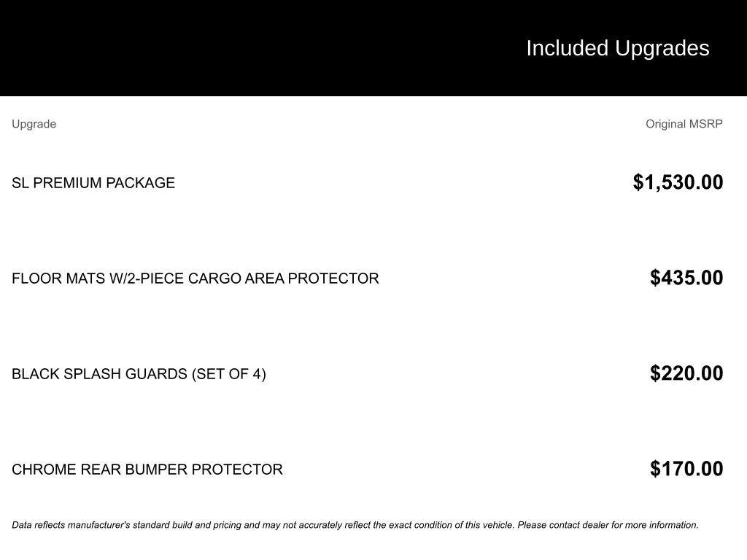The image size is (747, 560).
Task: Click the $170.00 price
Action: click(686, 469)
